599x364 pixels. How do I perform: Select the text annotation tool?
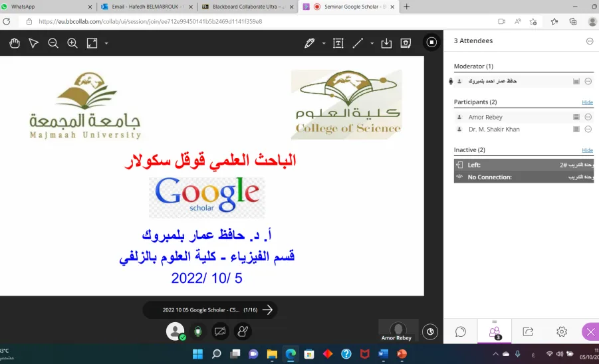tap(338, 43)
